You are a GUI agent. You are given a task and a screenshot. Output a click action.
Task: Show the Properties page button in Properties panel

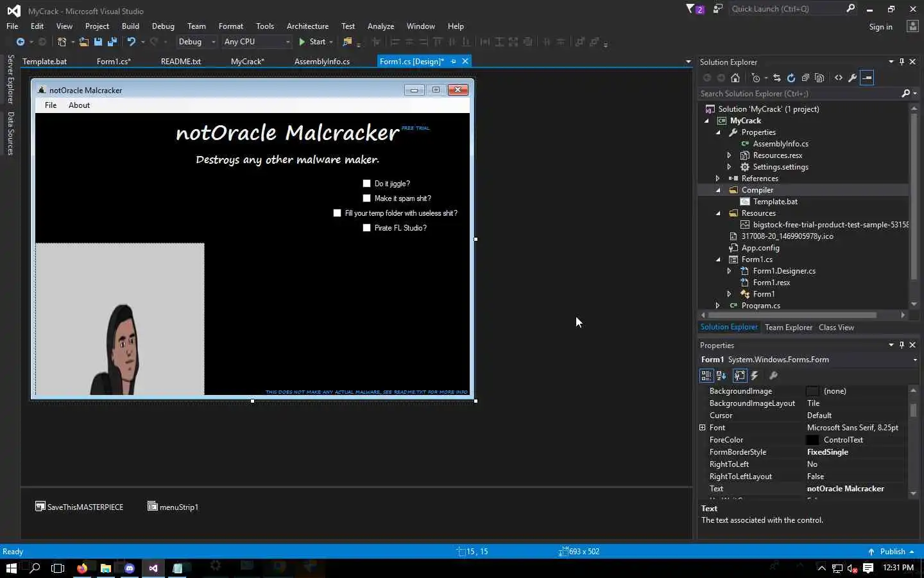(x=740, y=376)
